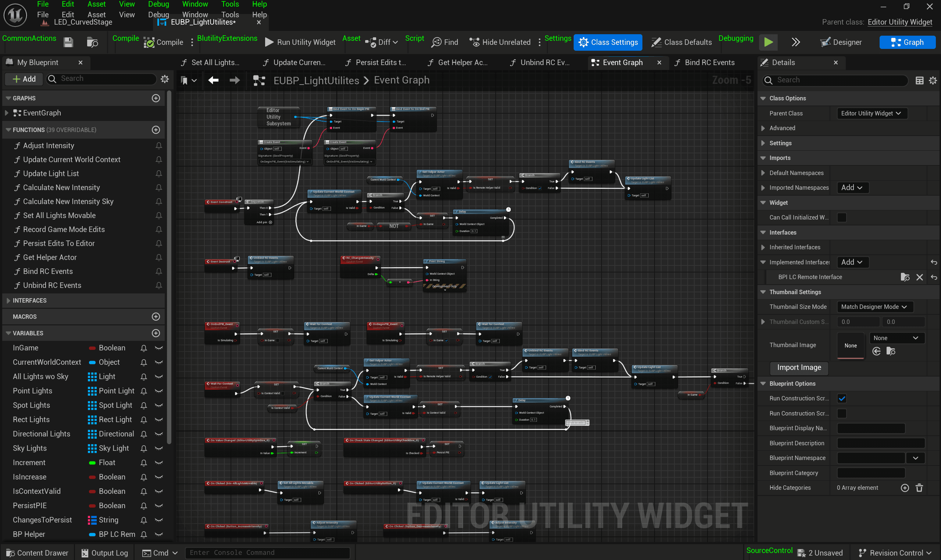Add a new variable with plus icon

(156, 333)
